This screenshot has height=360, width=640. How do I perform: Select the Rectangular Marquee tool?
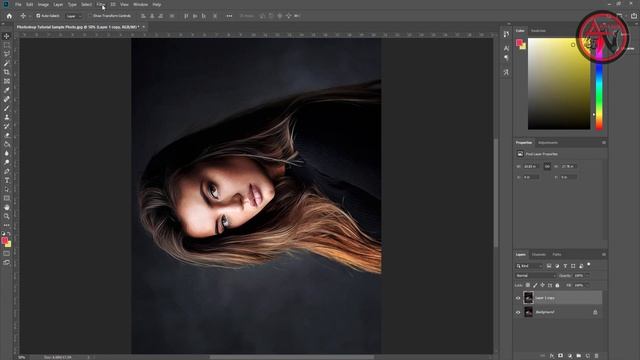click(7, 45)
